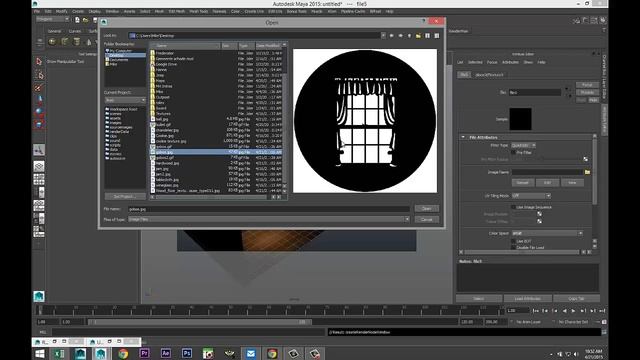Screen dimensions: 640x360
Task: Switch to place2dTexture1 tab
Action: click(489, 75)
